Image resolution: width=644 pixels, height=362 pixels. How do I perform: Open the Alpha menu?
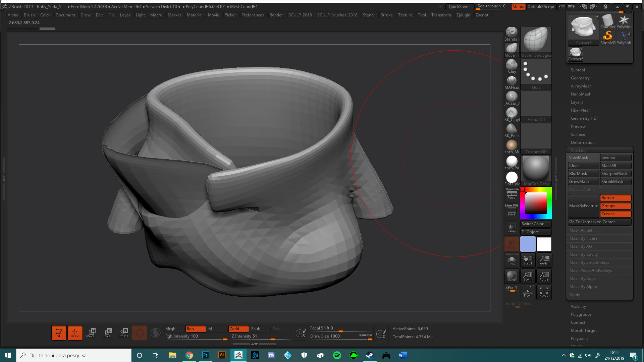click(13, 15)
